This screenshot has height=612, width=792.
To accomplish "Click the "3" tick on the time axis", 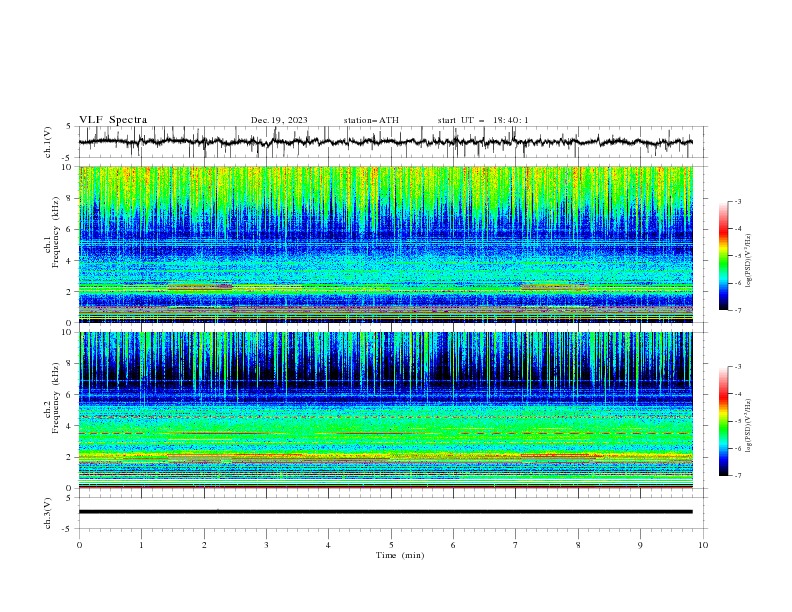I will tap(266, 545).
